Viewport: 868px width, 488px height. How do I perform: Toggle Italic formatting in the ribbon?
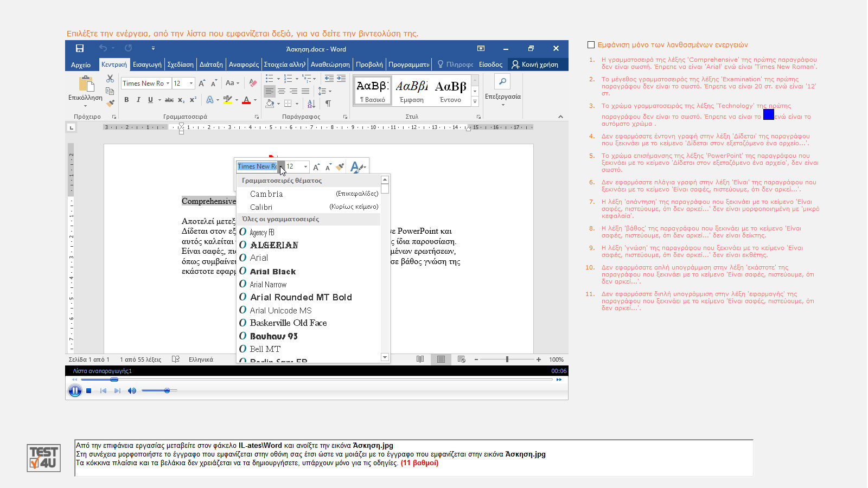click(138, 100)
